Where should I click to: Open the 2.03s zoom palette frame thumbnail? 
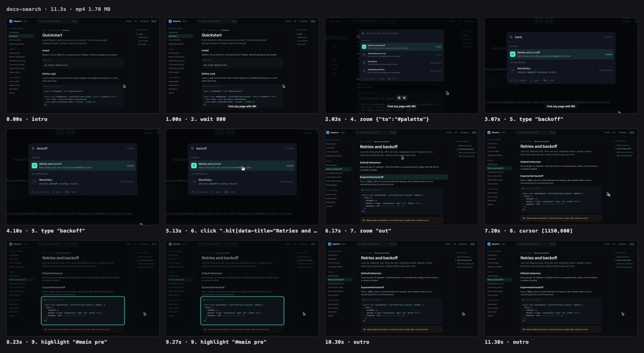point(402,65)
